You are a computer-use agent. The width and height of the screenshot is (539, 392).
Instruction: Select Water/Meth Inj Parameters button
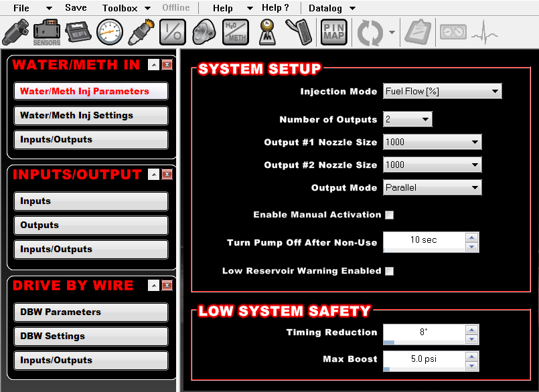(91, 91)
